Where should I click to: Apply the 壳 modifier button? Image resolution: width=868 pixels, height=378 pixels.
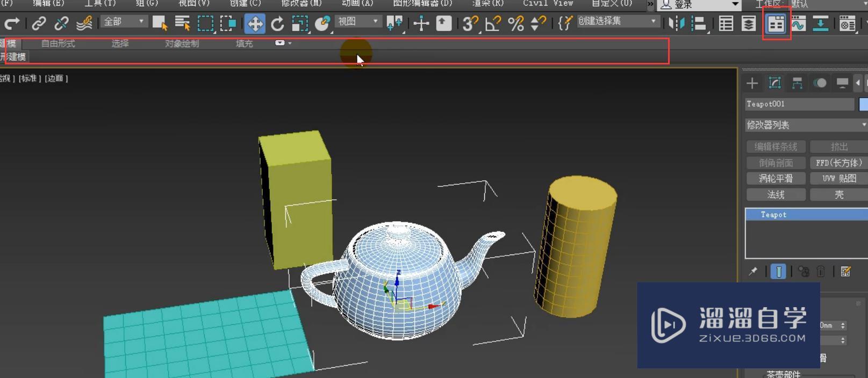click(839, 194)
